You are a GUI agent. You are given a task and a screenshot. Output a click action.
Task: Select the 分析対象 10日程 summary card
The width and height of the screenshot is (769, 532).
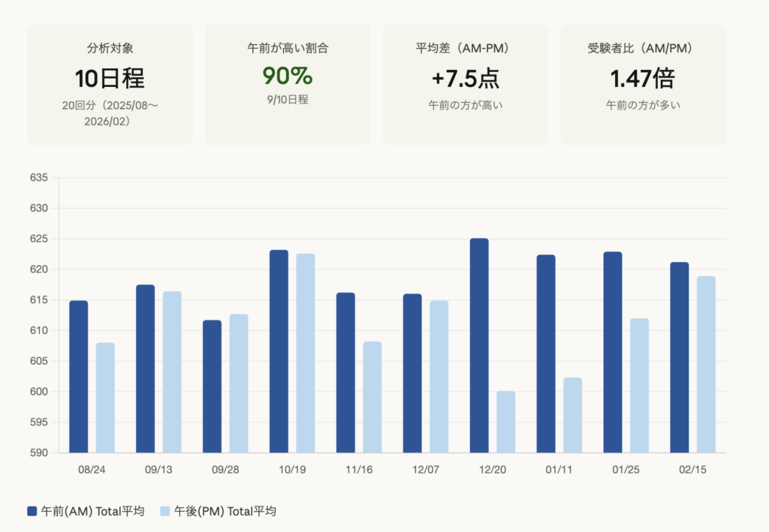(110, 84)
